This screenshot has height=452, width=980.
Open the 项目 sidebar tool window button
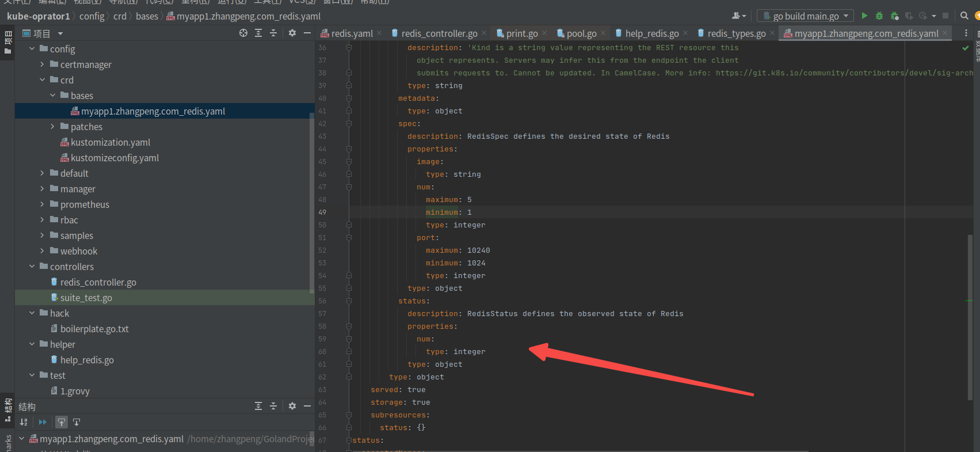pos(7,43)
